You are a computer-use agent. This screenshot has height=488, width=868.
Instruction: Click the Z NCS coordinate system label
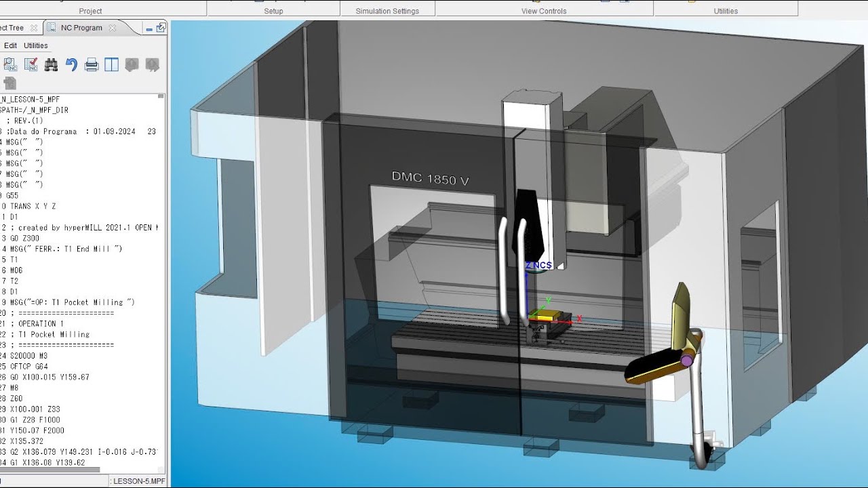pyautogui.click(x=538, y=265)
